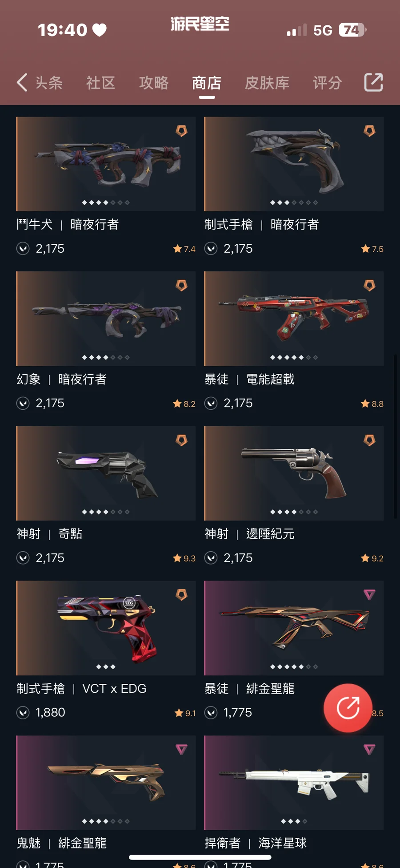Tap the back arrow in the header
Image resolution: width=400 pixels, height=868 pixels.
point(22,82)
